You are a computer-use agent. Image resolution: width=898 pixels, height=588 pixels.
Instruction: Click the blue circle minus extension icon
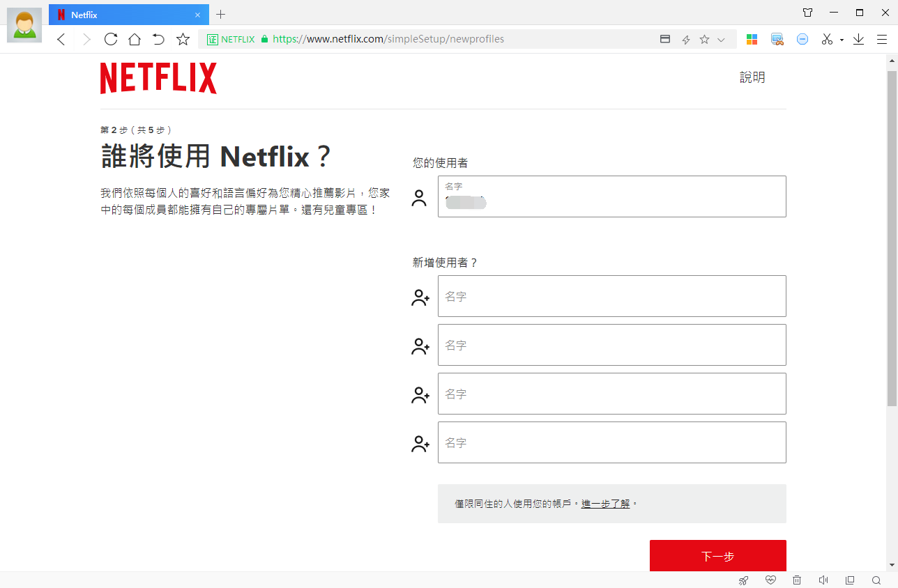click(802, 40)
